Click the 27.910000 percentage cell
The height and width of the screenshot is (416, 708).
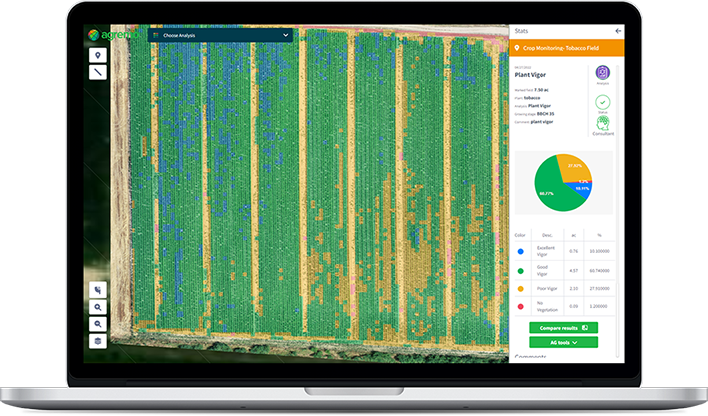click(600, 289)
